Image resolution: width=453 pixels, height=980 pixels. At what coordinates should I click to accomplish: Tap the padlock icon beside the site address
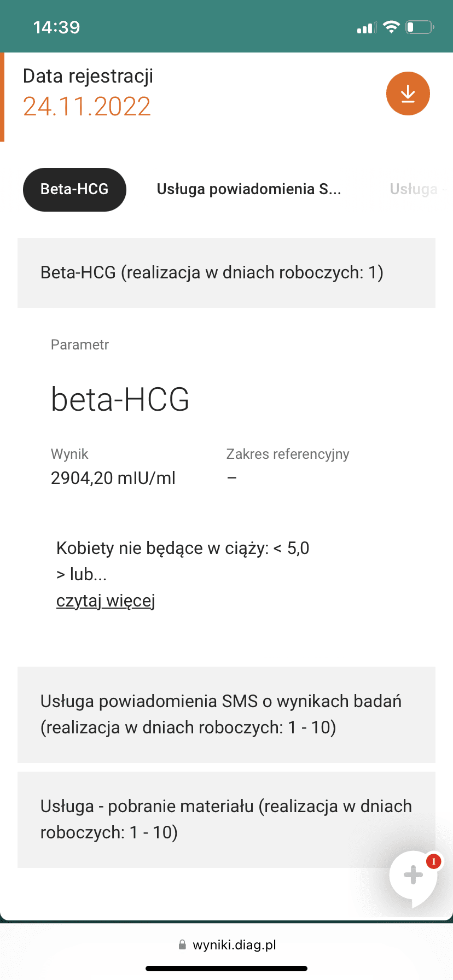(182, 945)
